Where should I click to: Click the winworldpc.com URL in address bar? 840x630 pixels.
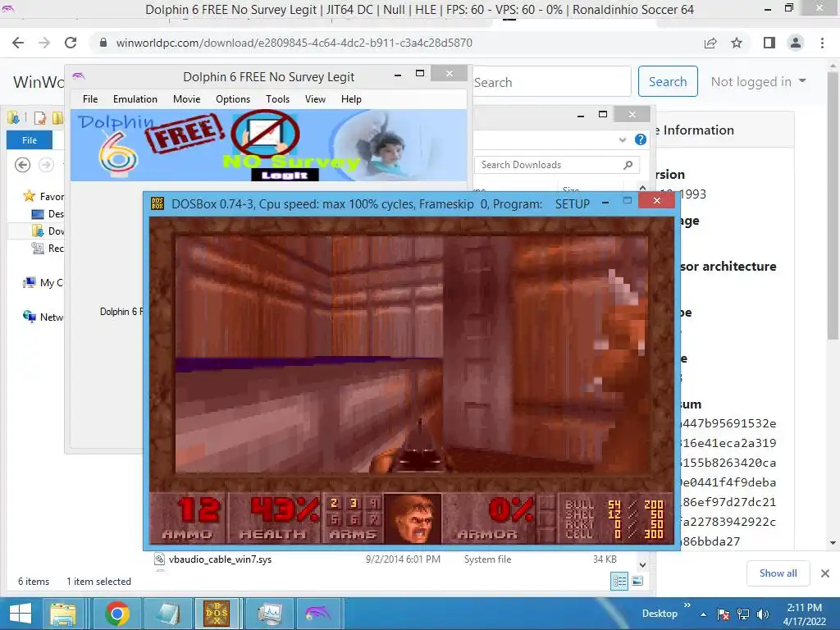coord(294,43)
